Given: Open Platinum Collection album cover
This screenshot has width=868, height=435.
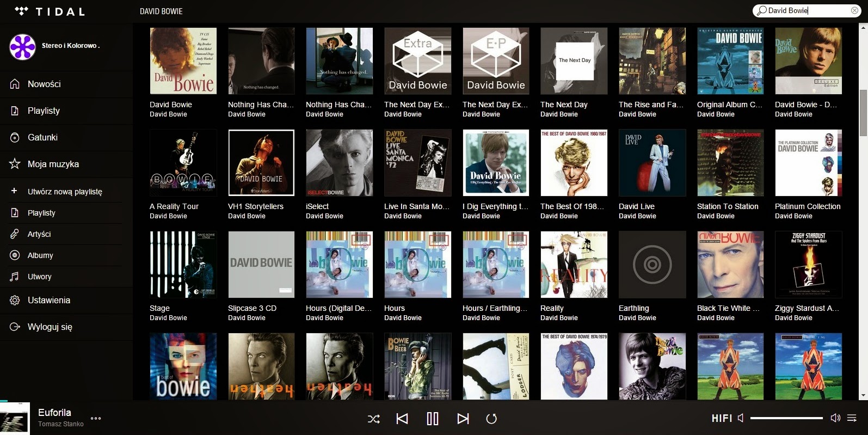Looking at the screenshot, I should (x=808, y=163).
